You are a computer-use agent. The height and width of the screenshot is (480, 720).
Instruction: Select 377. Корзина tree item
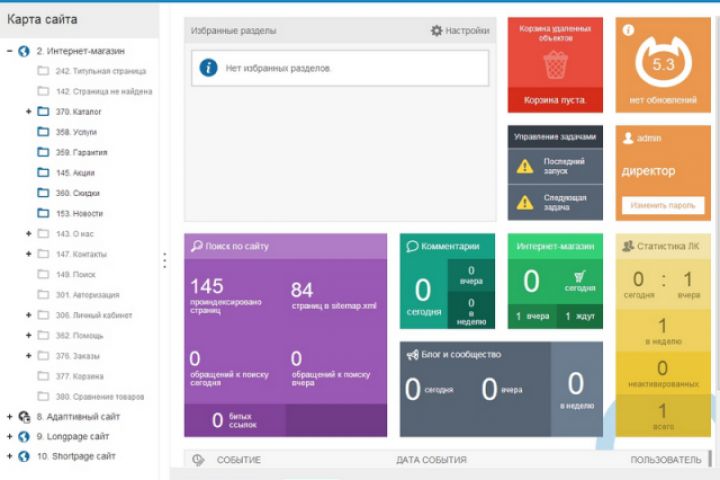click(x=79, y=376)
